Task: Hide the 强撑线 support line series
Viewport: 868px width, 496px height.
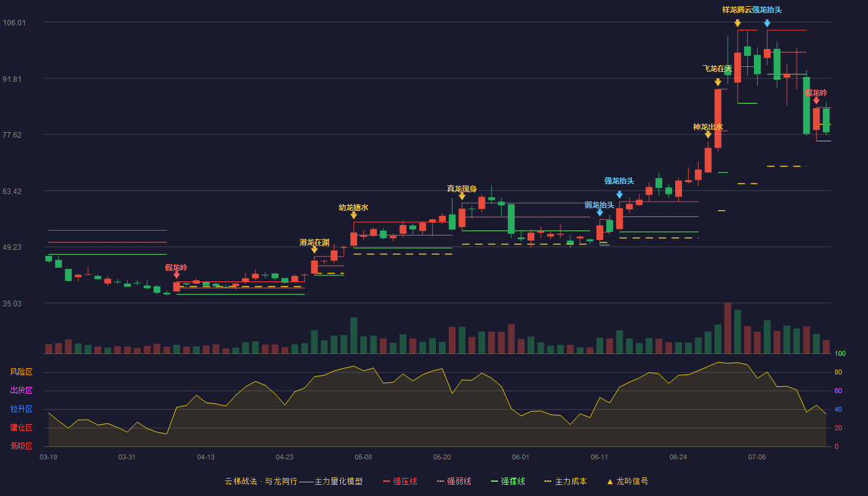Action: (x=508, y=481)
